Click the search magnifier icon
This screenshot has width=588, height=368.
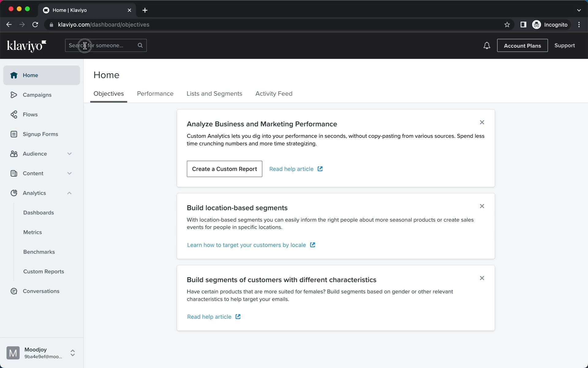coord(140,45)
